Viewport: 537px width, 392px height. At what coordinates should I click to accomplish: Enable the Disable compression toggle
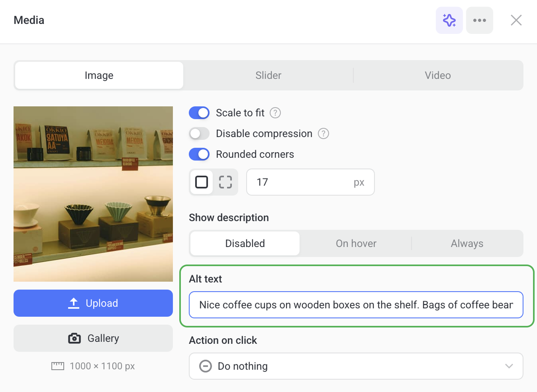199,133
